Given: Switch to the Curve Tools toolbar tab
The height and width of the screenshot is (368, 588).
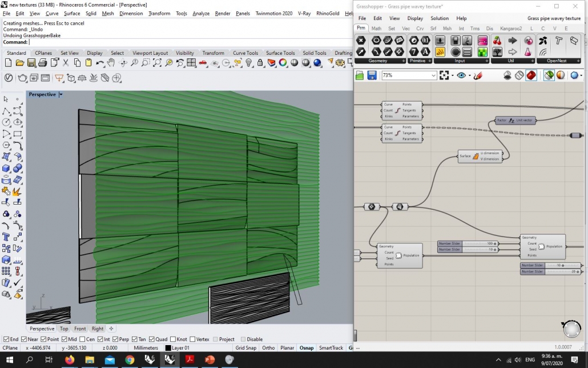Looking at the screenshot, I should coord(244,53).
